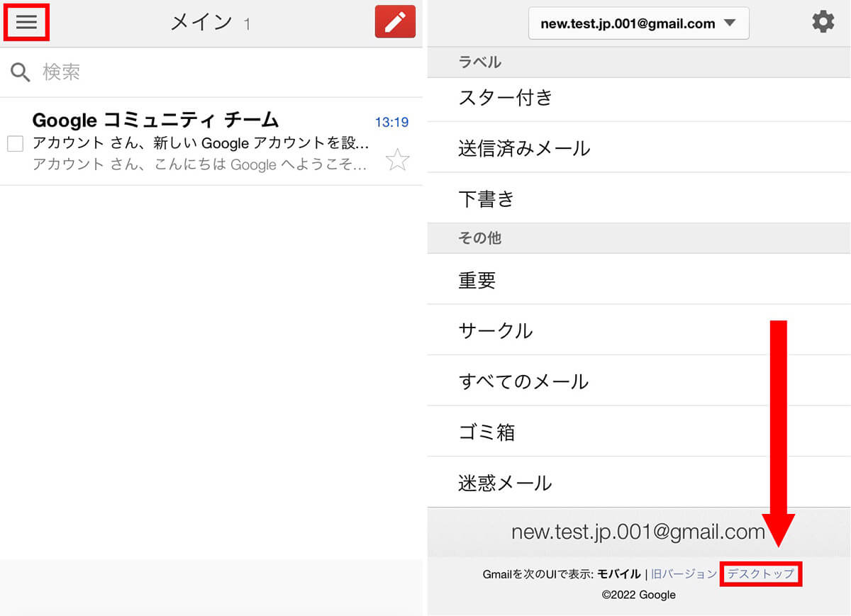Screen dimensions: 851x616
Task: Click the 13:19 timestamp
Action: coord(391,122)
